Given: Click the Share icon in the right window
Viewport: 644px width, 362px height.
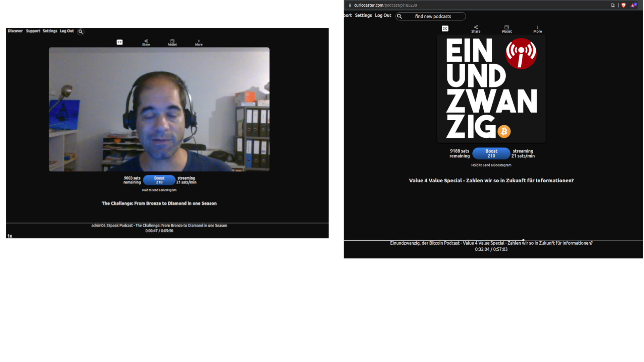Looking at the screenshot, I should [x=476, y=29].
